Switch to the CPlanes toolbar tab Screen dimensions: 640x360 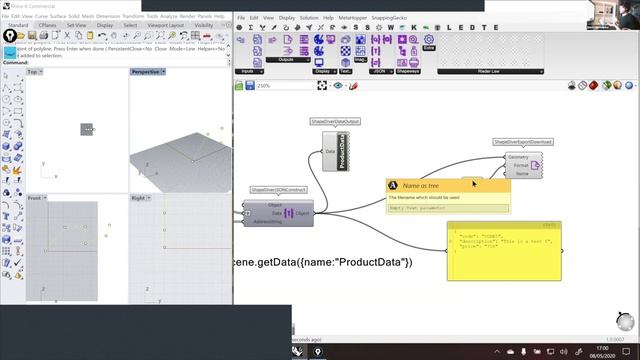click(x=47, y=25)
